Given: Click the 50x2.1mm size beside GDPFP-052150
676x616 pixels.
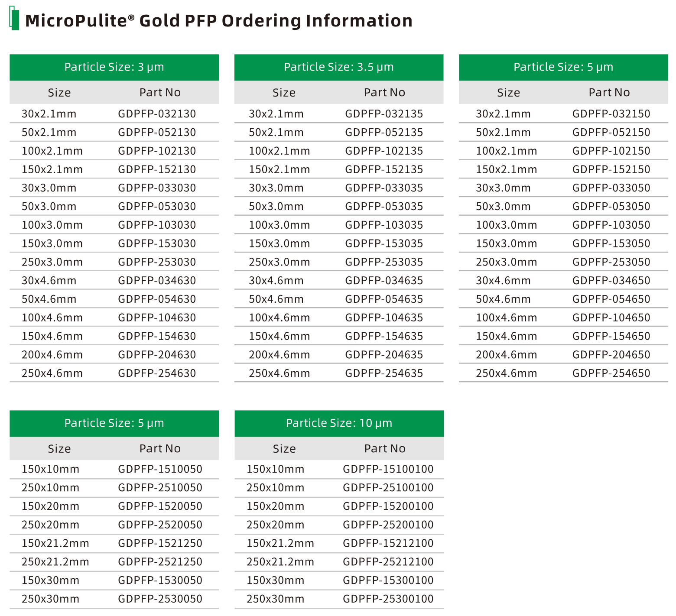Looking at the screenshot, I should click(x=503, y=133).
